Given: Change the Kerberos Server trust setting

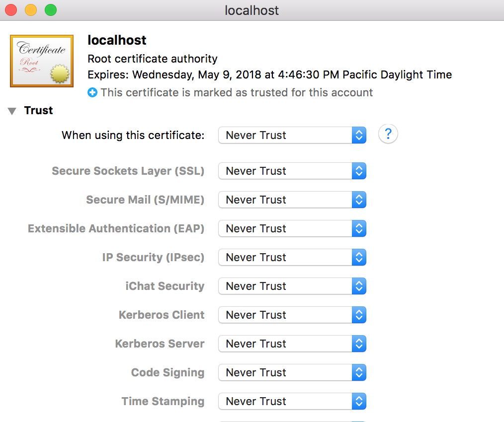Looking at the screenshot, I should 292,344.
